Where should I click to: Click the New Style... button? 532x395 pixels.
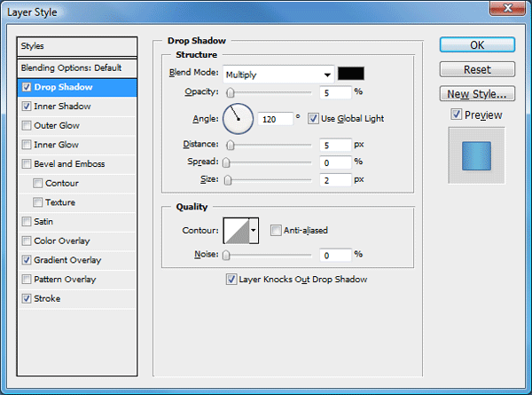[x=477, y=94]
